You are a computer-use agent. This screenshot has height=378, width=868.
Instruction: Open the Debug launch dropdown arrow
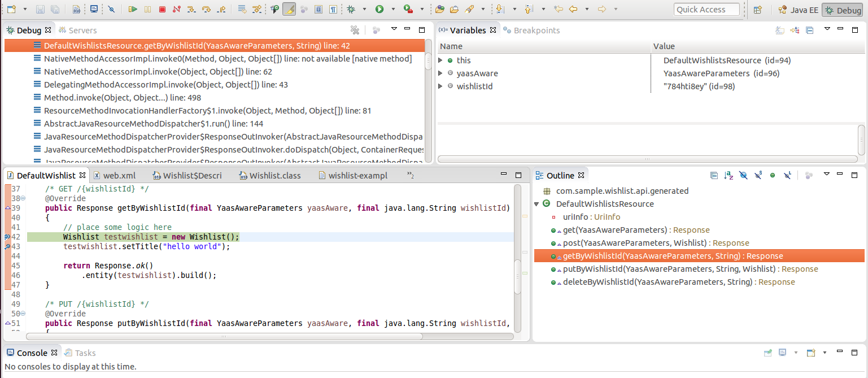coord(364,9)
